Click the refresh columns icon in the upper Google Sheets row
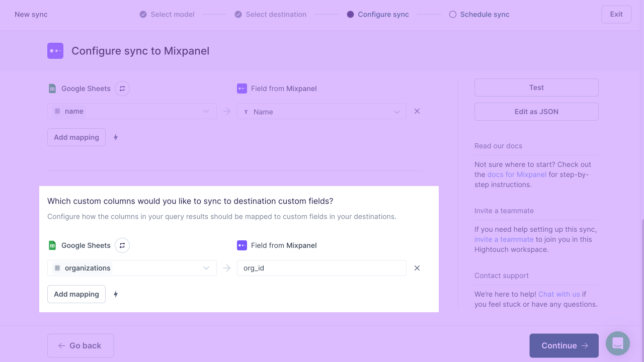Viewport: 644px width, 362px height. click(x=122, y=88)
